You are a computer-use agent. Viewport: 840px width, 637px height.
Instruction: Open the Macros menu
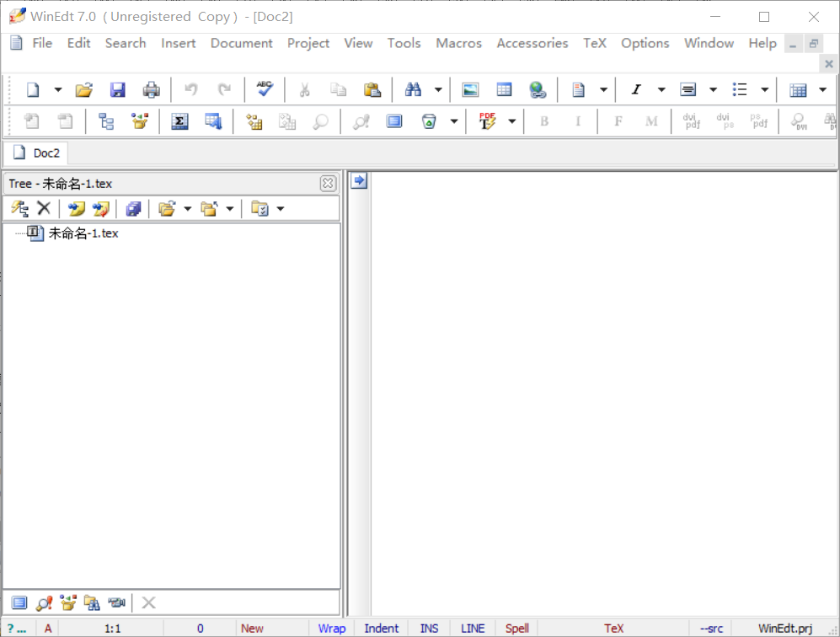458,43
